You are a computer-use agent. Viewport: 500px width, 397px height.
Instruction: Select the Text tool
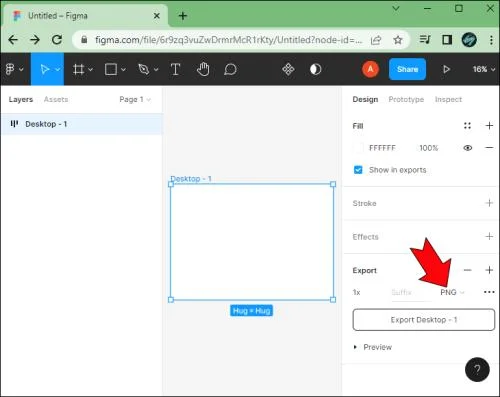click(175, 69)
